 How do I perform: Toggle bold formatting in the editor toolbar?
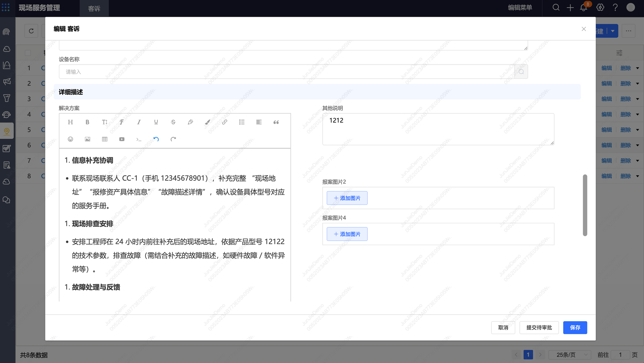(87, 122)
